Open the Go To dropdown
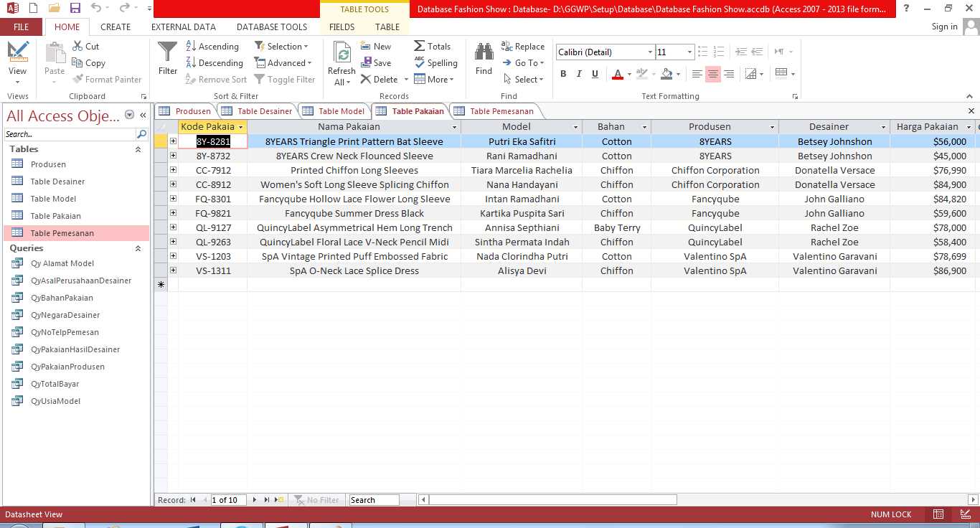The image size is (980, 528). pos(523,63)
